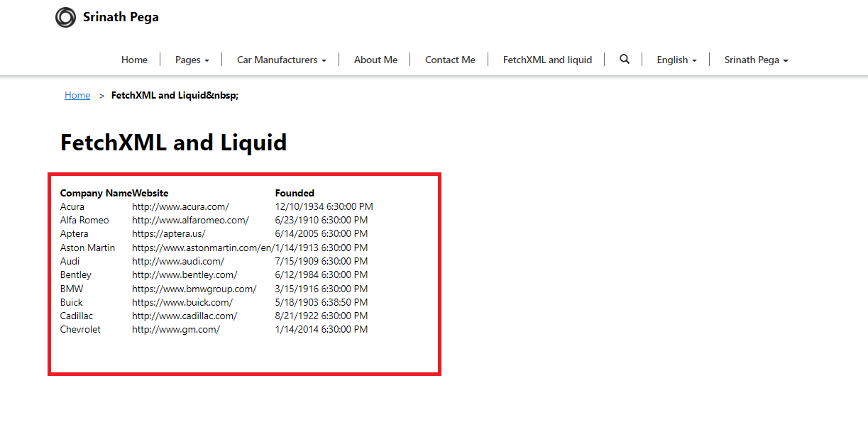
Task: Open the site search using the magnifier icon
Action: [x=624, y=60]
